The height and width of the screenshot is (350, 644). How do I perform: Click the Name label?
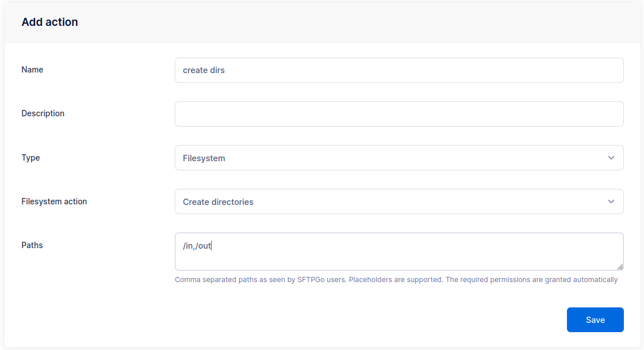pyautogui.click(x=32, y=70)
